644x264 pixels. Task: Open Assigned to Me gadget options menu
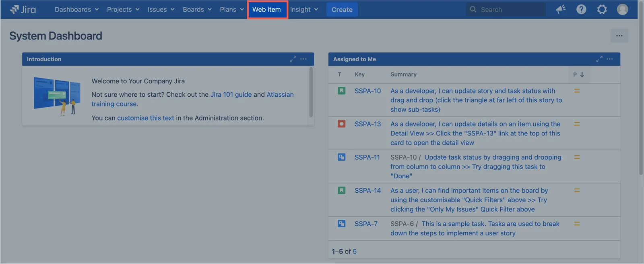tap(610, 59)
